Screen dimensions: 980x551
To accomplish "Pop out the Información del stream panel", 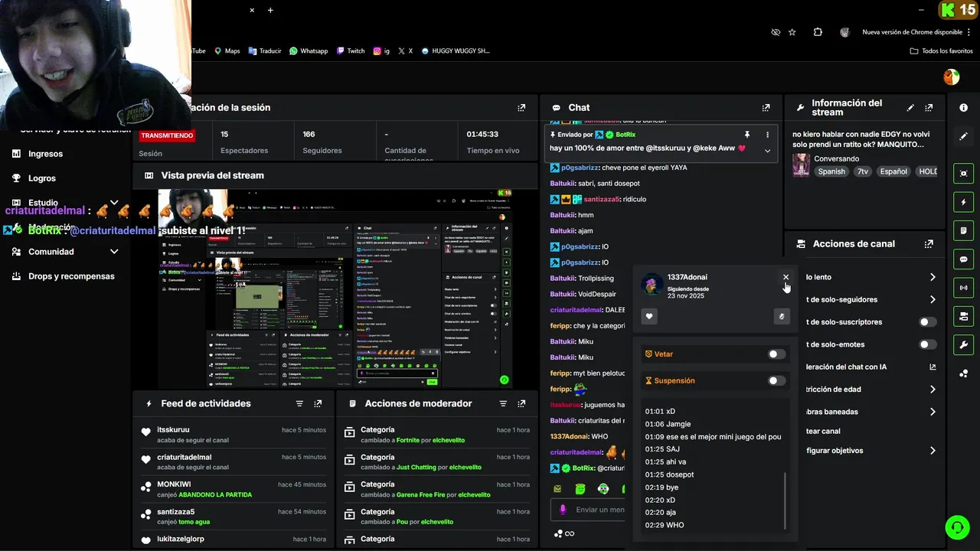I will tap(929, 108).
